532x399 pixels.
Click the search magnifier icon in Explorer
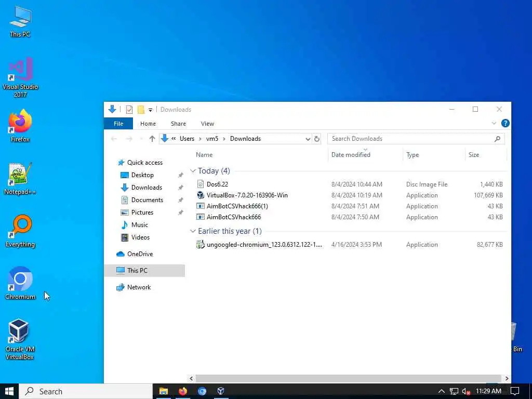pyautogui.click(x=497, y=138)
